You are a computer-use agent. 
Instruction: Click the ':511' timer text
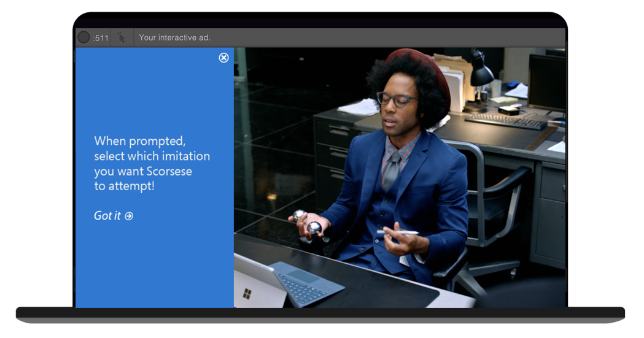pos(101,38)
